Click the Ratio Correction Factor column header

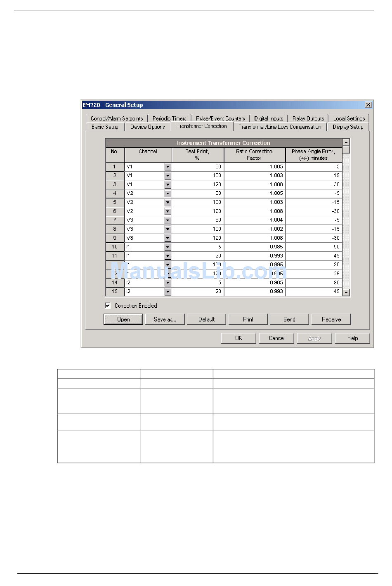[255, 155]
